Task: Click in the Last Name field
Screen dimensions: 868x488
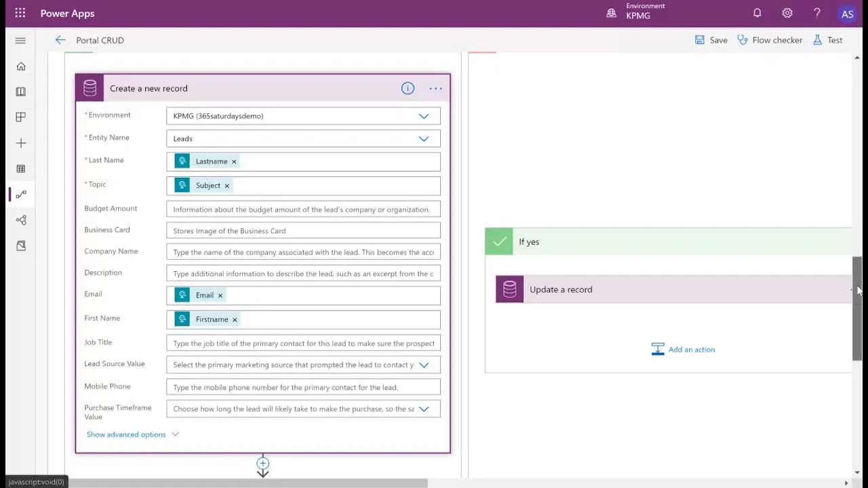Action: pos(303,161)
